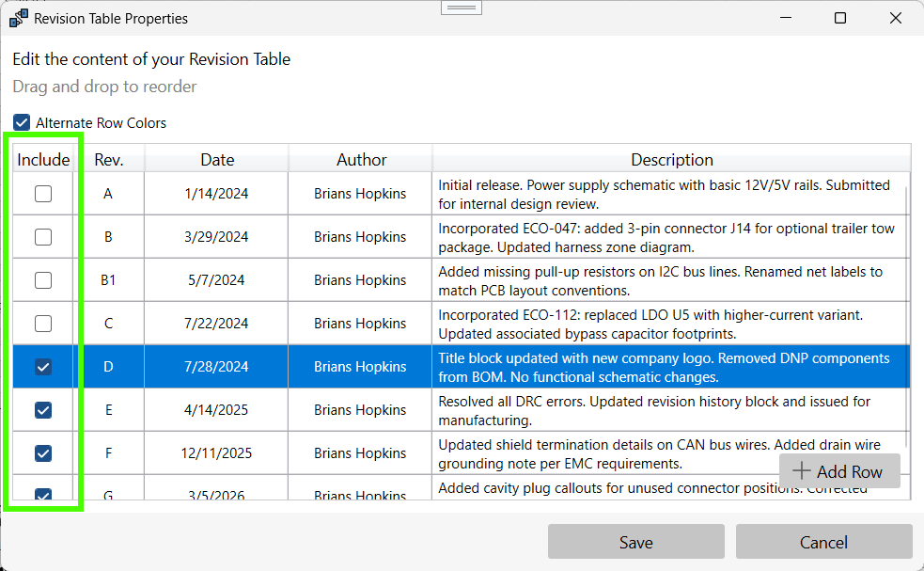Click the Title block updated description
The height and width of the screenshot is (571, 924).
(x=669, y=367)
